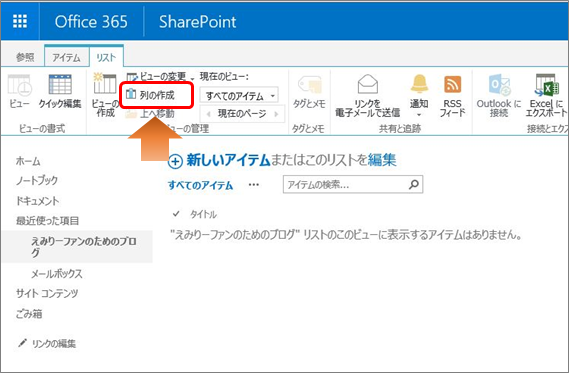Open the 参照 ribbon tab
The image size is (569, 373).
point(25,57)
